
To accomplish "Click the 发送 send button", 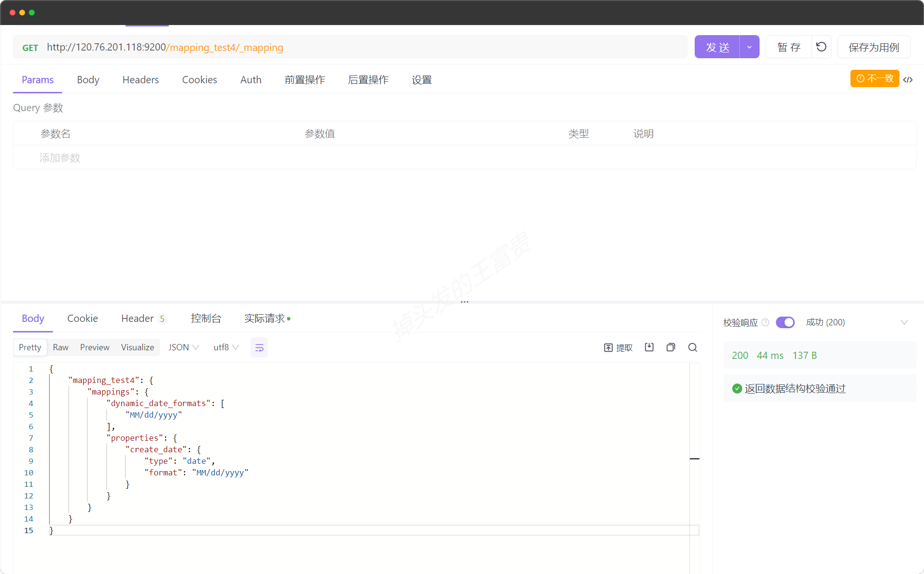I will [717, 47].
